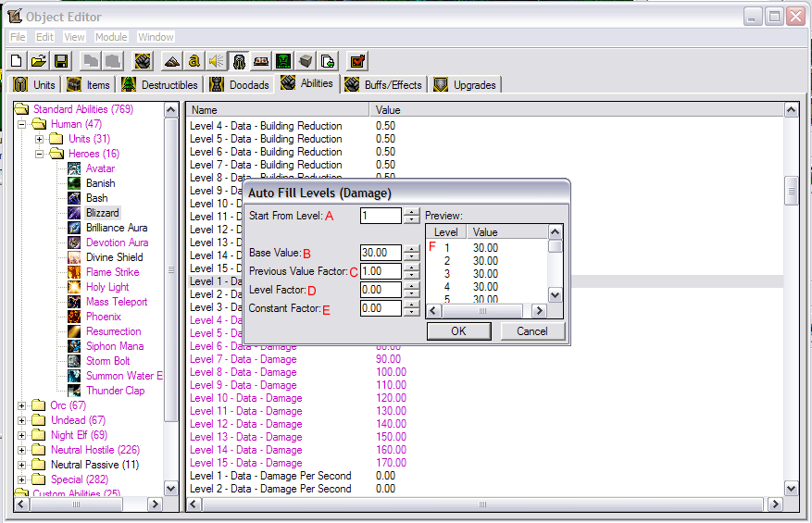This screenshot has height=523, width=812.
Task: Click the Paste toolbar icon
Action: pos(113,61)
